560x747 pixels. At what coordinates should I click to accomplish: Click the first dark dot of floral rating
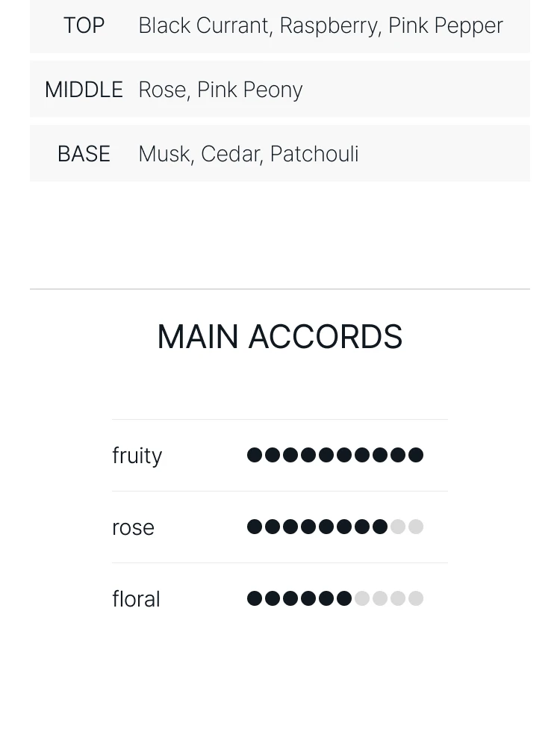255,598
